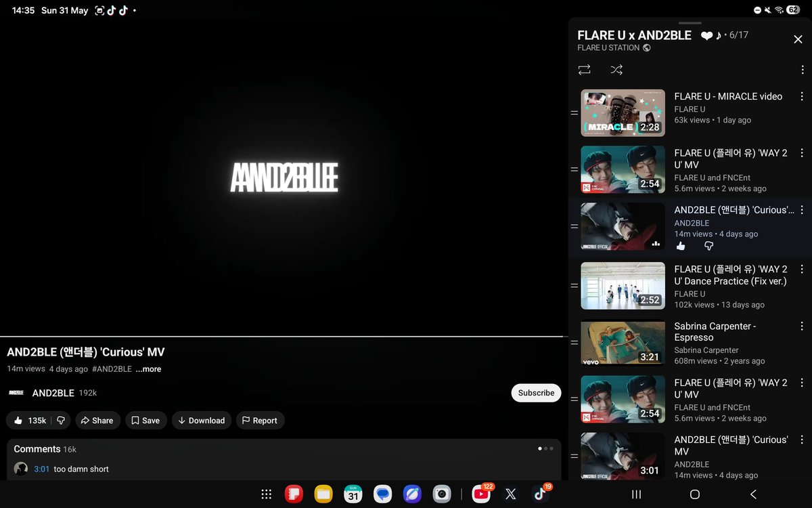Screen dimensions: 812x508
Task: Open the AND2BLE channel name link
Action: click(53, 393)
